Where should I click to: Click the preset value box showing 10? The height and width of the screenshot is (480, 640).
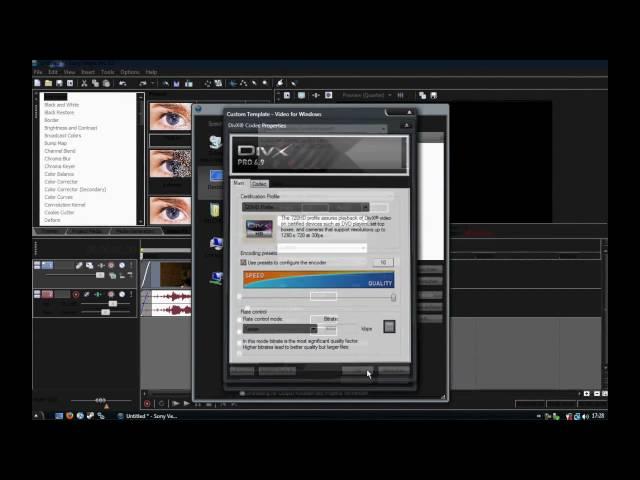click(383, 262)
